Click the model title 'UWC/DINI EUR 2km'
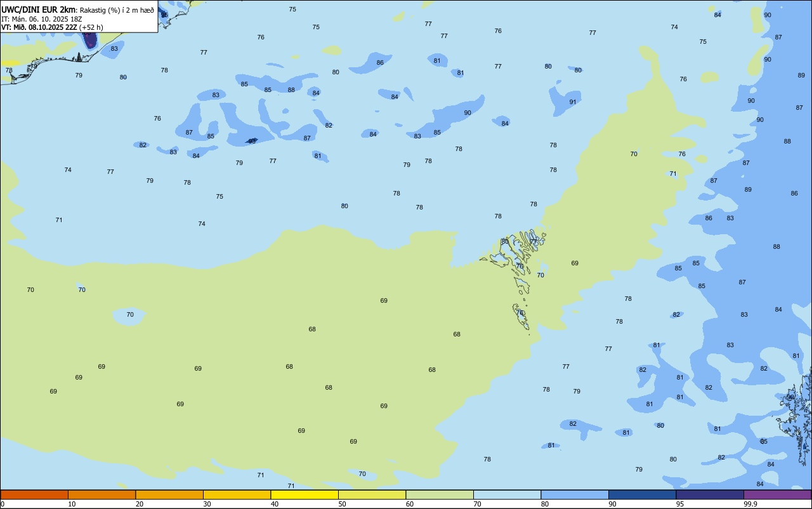The image size is (812, 509). [x=39, y=10]
